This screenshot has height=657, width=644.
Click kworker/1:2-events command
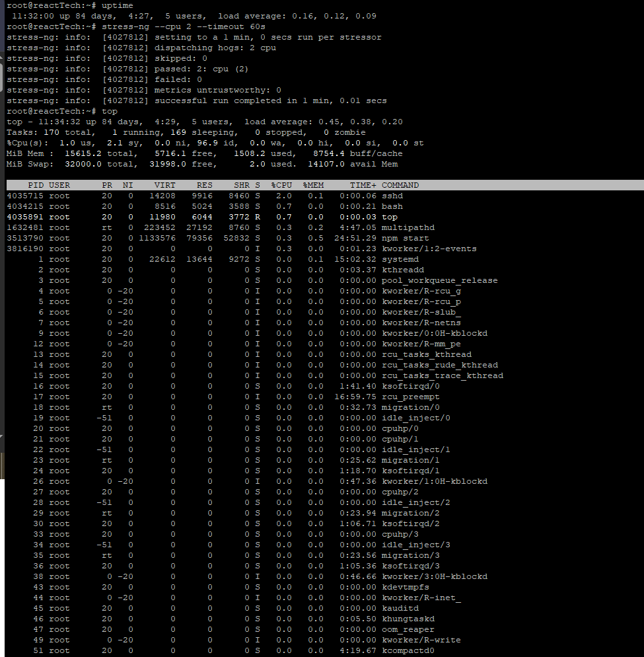429,249
